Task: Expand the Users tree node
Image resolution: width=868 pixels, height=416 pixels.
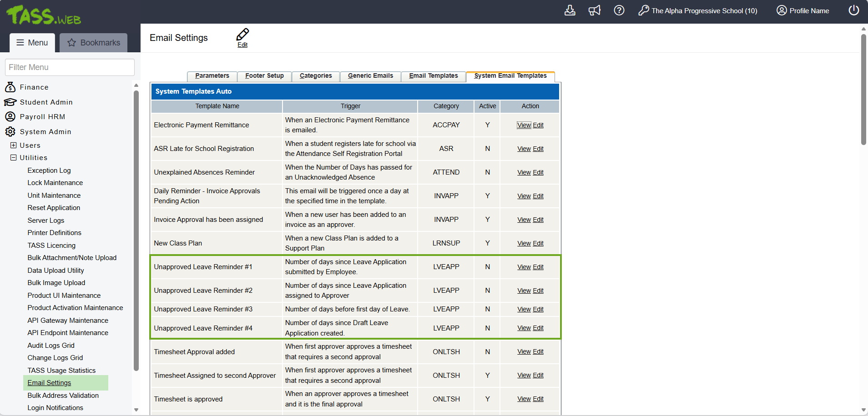Action: 14,145
